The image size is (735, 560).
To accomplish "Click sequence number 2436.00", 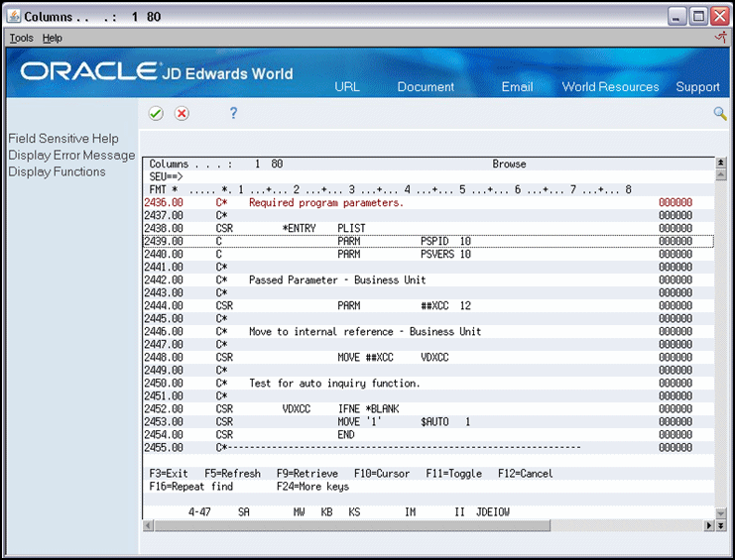I will tap(164, 202).
